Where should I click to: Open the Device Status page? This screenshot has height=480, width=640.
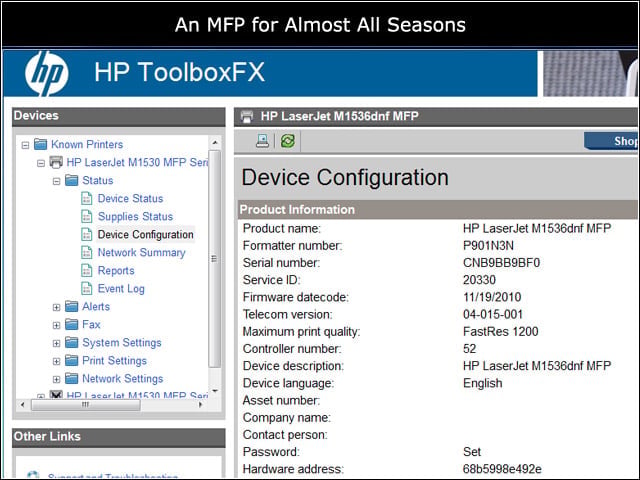(x=130, y=198)
